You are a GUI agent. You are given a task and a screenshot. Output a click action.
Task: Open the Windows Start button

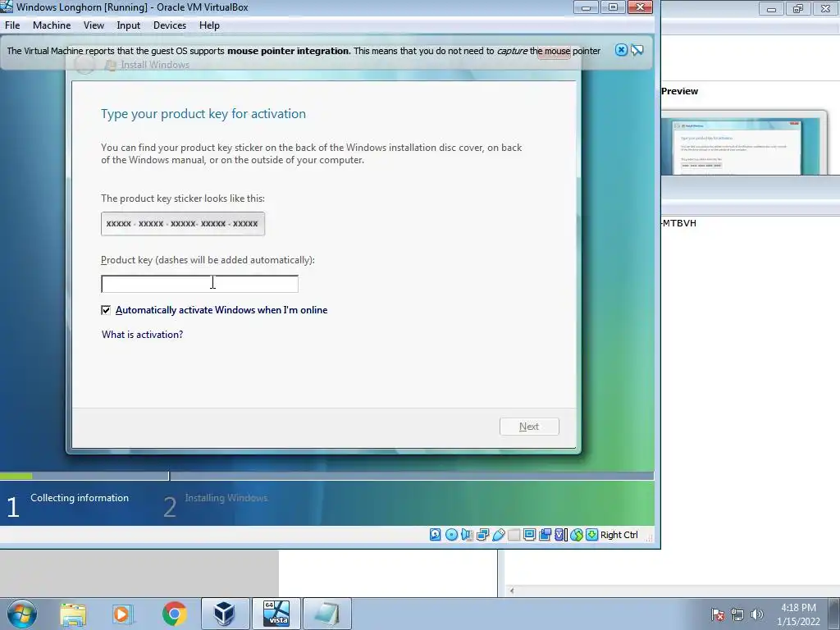click(x=22, y=614)
